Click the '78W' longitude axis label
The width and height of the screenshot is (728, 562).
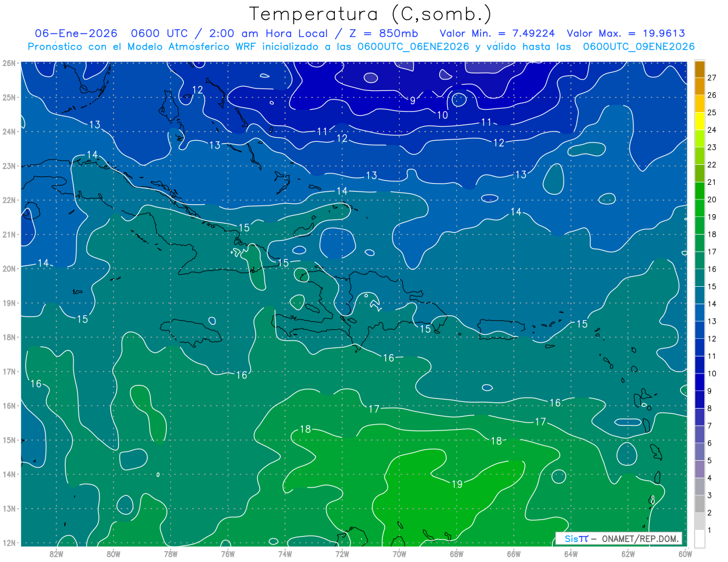pyautogui.click(x=170, y=554)
